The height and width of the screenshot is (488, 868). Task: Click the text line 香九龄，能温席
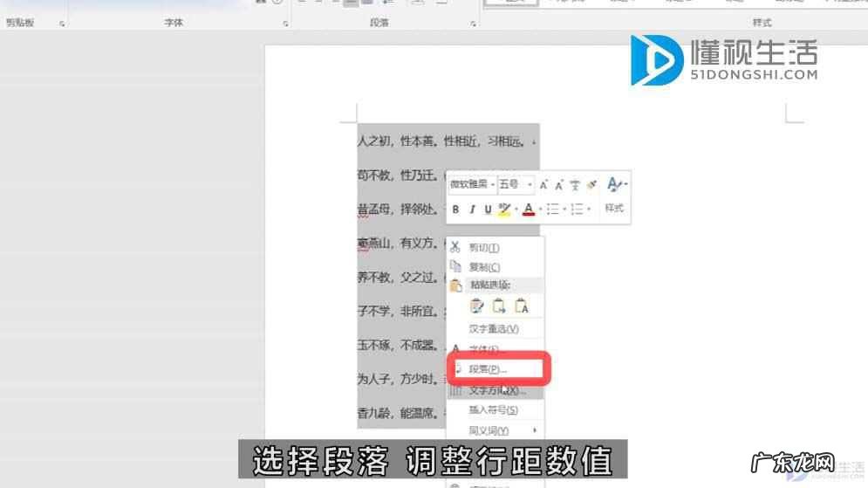point(398,413)
